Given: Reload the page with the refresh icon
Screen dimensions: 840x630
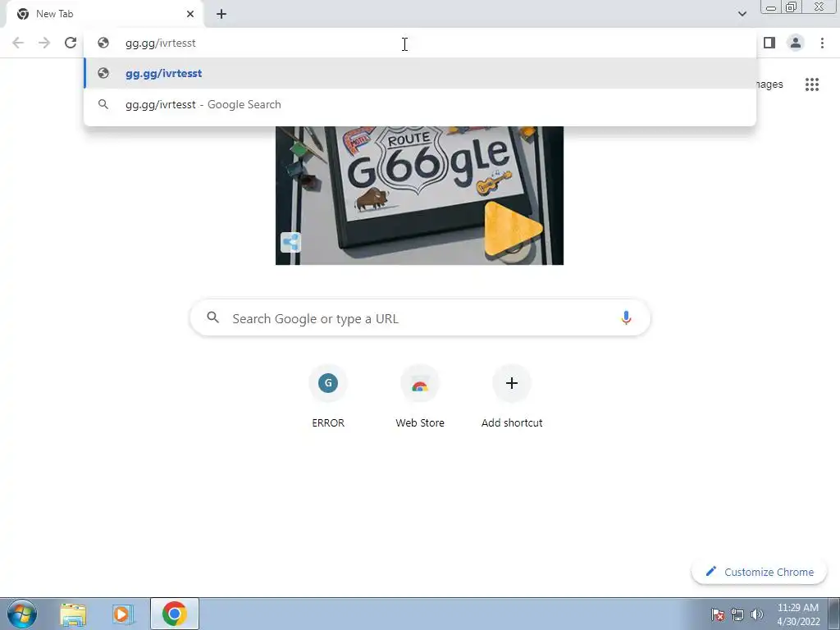Looking at the screenshot, I should [x=71, y=43].
